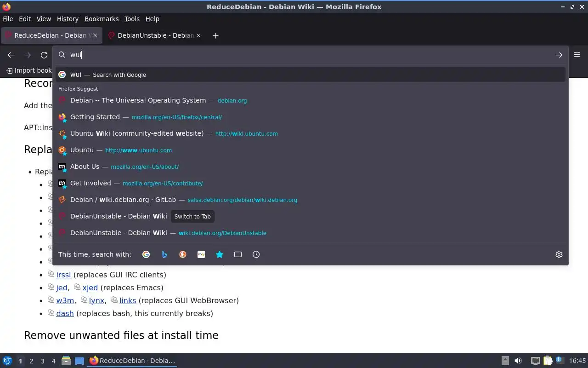The height and width of the screenshot is (368, 588).
Task: Select About Us mozilla.org suggestion
Action: 311,167
